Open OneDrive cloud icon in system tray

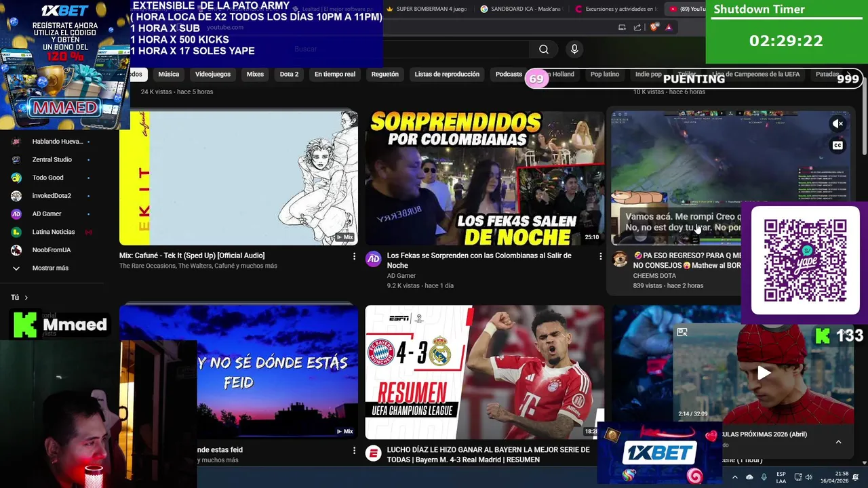click(x=749, y=477)
